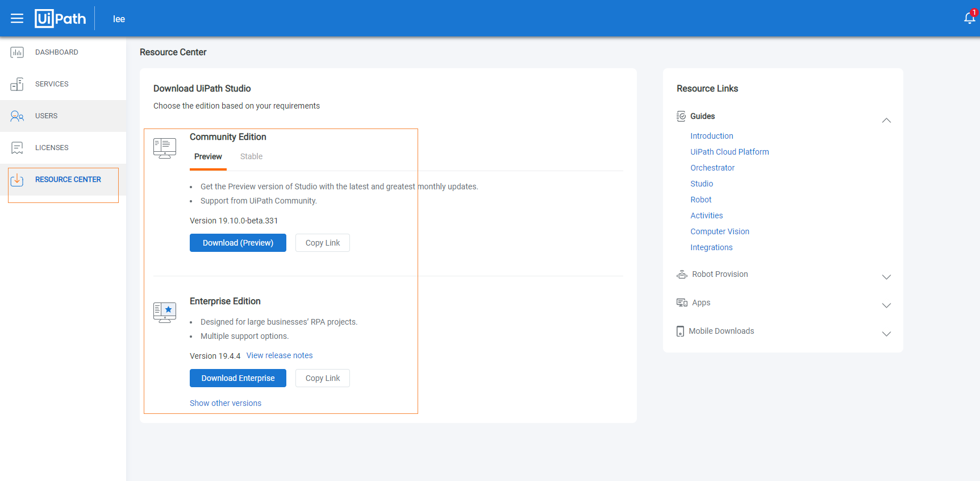
Task: Open the hamburger navigation menu
Action: 17,19
